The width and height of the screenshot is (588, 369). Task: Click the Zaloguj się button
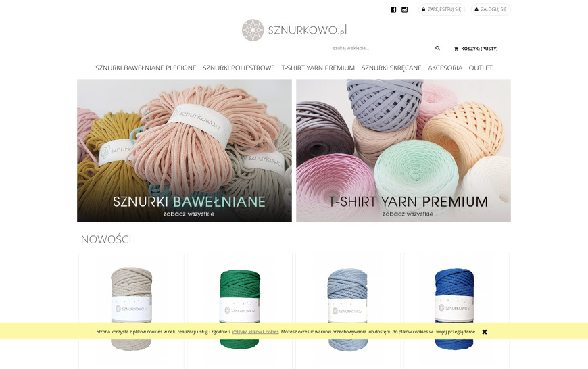491,9
